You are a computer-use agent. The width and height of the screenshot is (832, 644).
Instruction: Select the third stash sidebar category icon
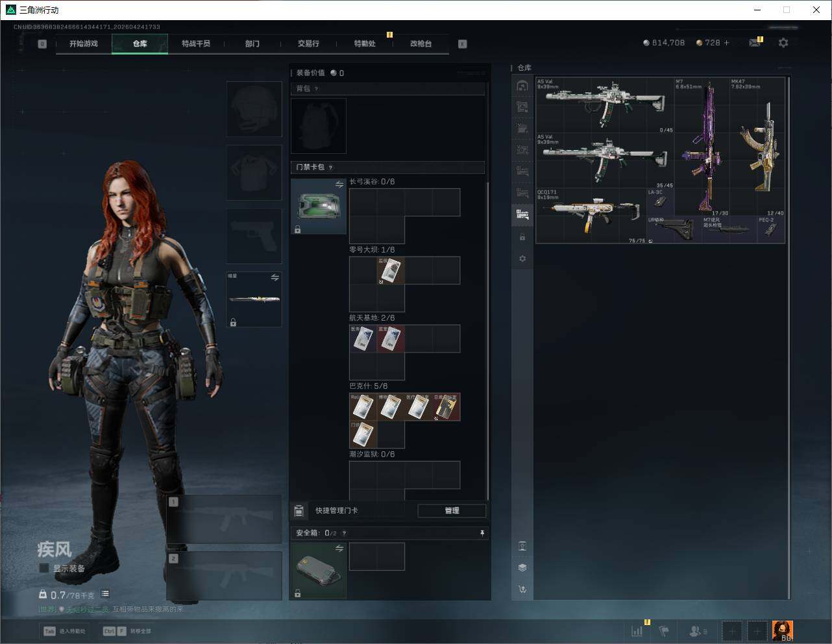click(522, 129)
